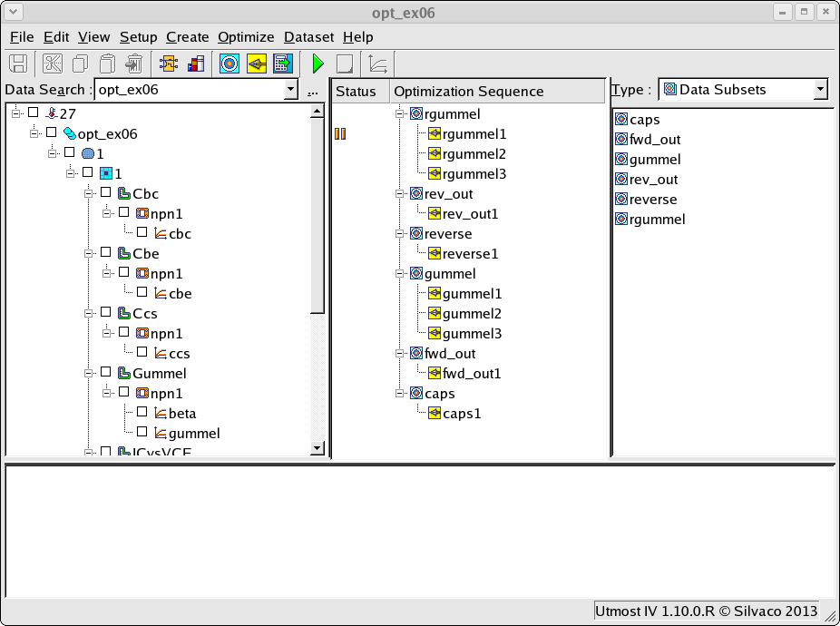This screenshot has height=626, width=840.
Task: Click the Paste clipboard icon
Action: (108, 64)
